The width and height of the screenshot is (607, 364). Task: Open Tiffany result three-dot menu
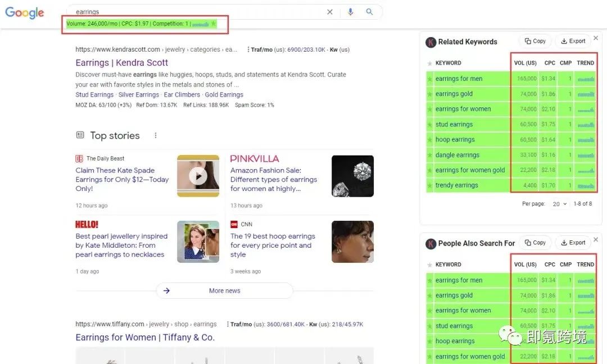click(x=228, y=324)
